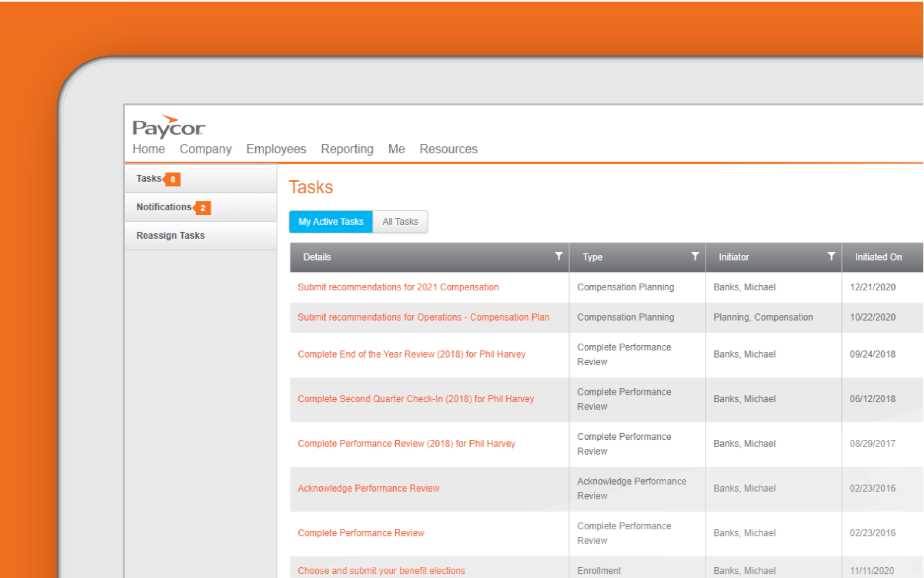Open the Complete Performance Review task dated 02/23/2016
The image size is (924, 578).
pyautogui.click(x=361, y=533)
